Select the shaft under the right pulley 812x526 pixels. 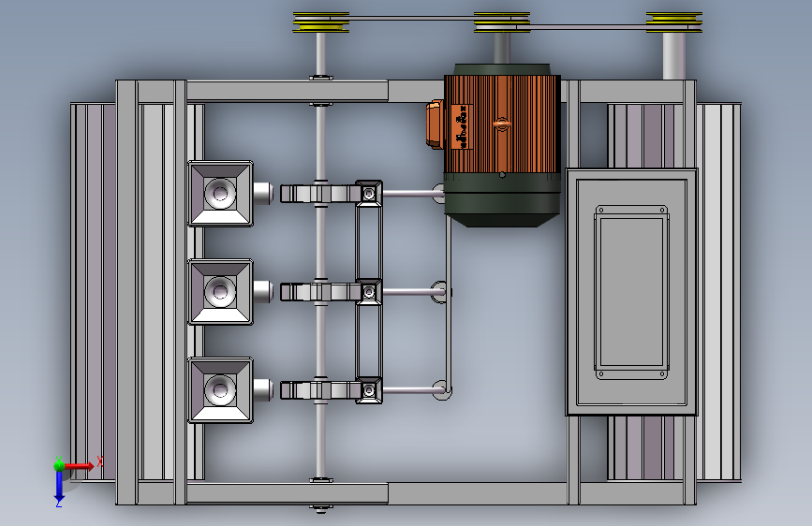[673, 56]
